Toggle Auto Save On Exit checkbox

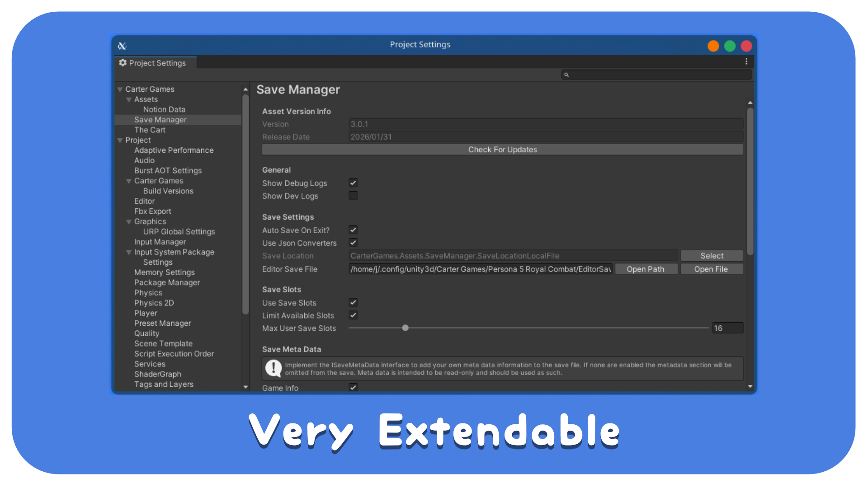(x=353, y=230)
